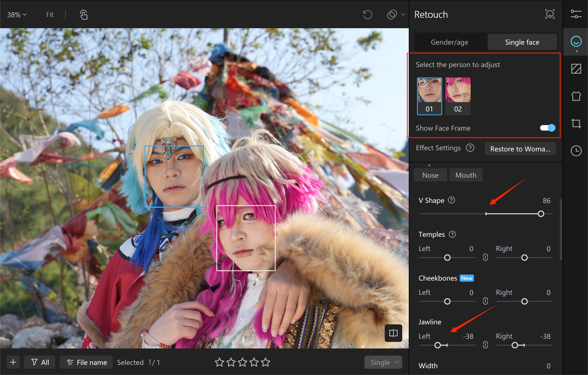Switch to the Gender/age tab
This screenshot has width=588, height=375.
click(x=449, y=42)
